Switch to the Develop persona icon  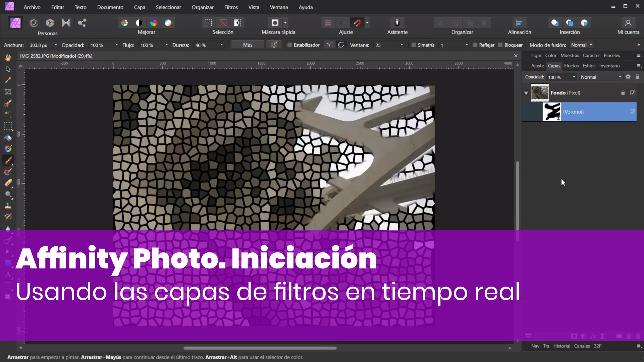pyautogui.click(x=50, y=23)
